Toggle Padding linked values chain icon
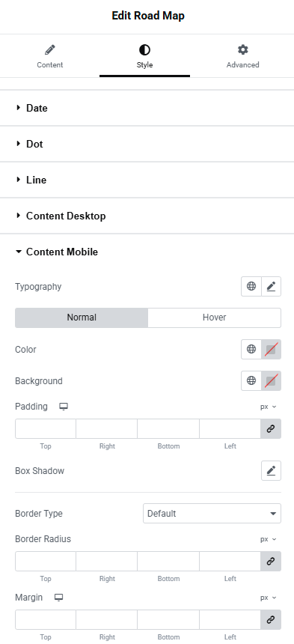The image size is (294, 644). click(271, 429)
